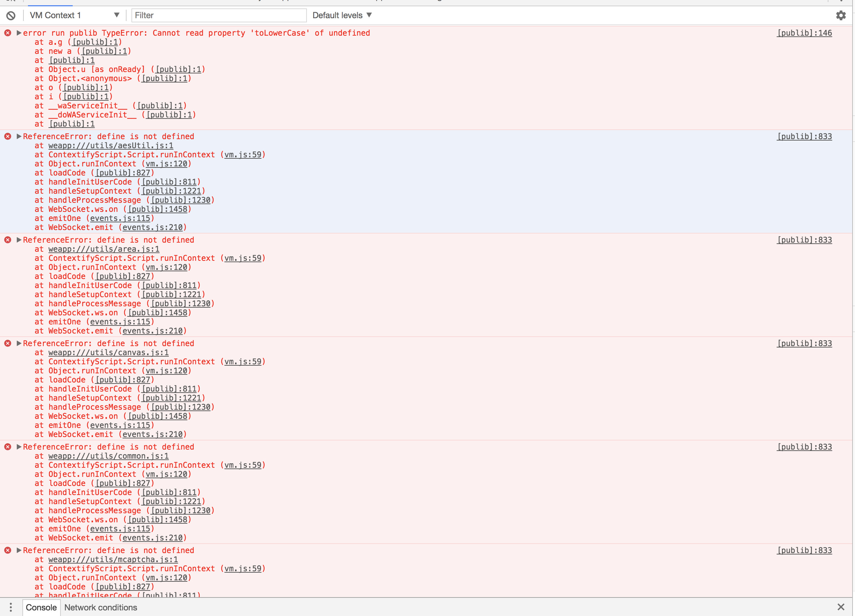Open events.js:210 link in area.js error
855x616 pixels.
pyautogui.click(x=153, y=331)
